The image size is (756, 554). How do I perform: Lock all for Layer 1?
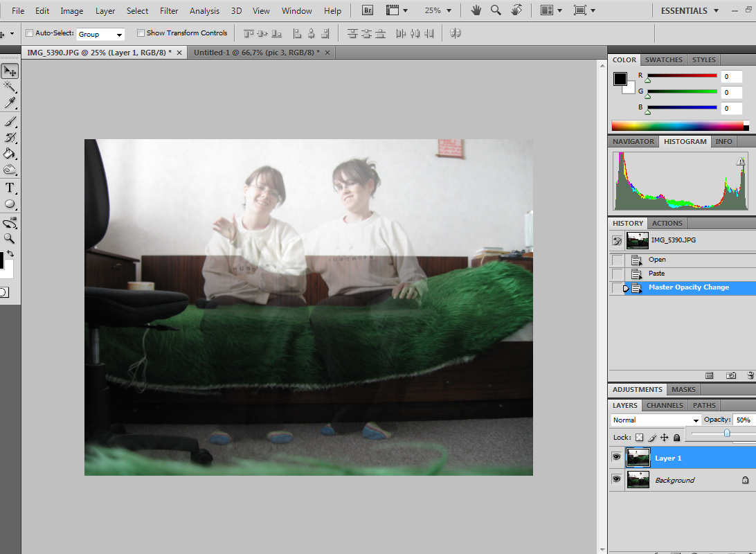(677, 438)
